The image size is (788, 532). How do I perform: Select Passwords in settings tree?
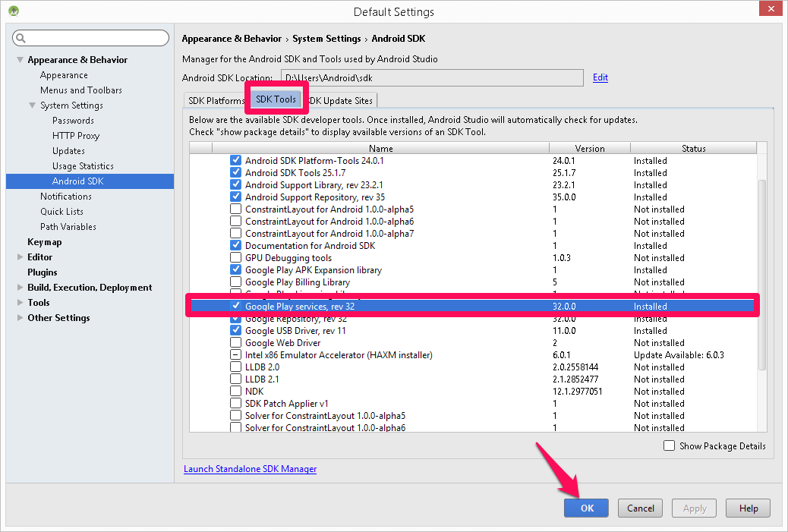[73, 121]
